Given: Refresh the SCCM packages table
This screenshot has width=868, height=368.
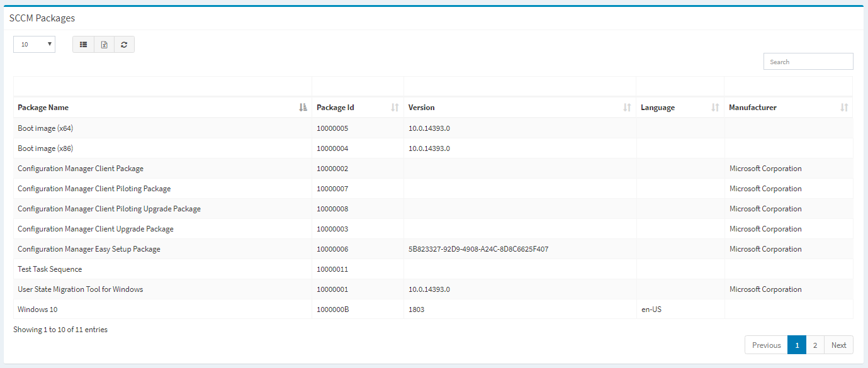Looking at the screenshot, I should pyautogui.click(x=124, y=45).
